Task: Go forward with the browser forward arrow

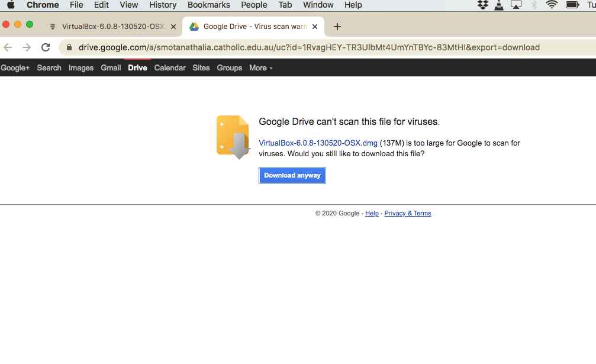Action: click(27, 47)
